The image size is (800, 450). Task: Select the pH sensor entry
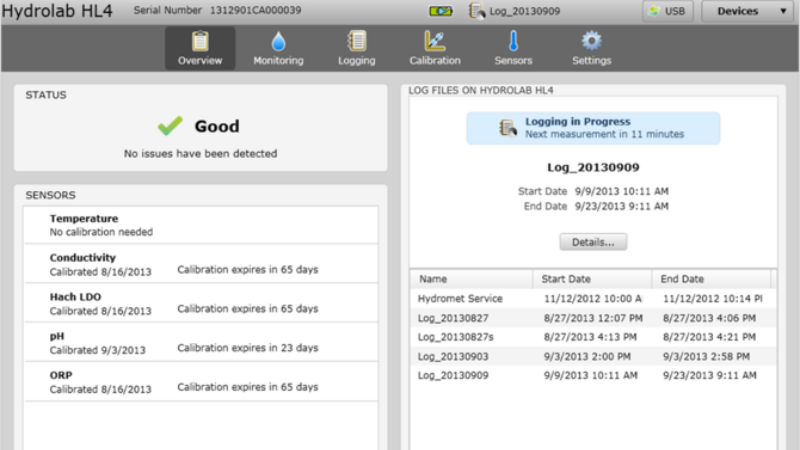[201, 342]
